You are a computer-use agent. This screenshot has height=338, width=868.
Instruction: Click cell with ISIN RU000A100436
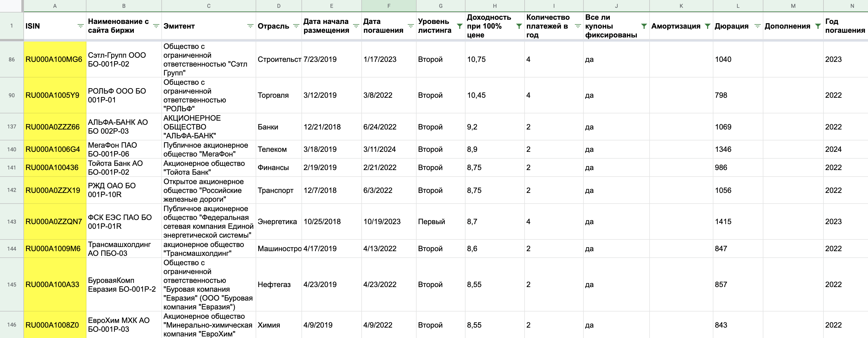[x=55, y=167]
